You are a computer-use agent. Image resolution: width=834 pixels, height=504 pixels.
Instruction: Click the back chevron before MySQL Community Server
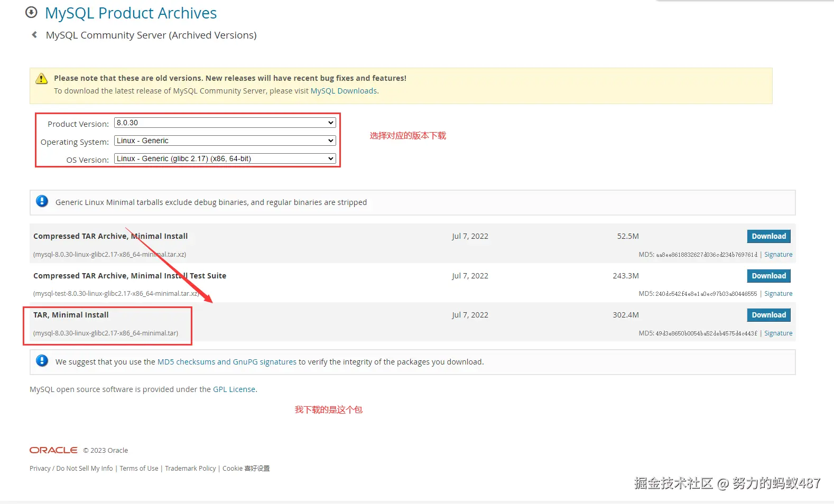pyautogui.click(x=34, y=35)
